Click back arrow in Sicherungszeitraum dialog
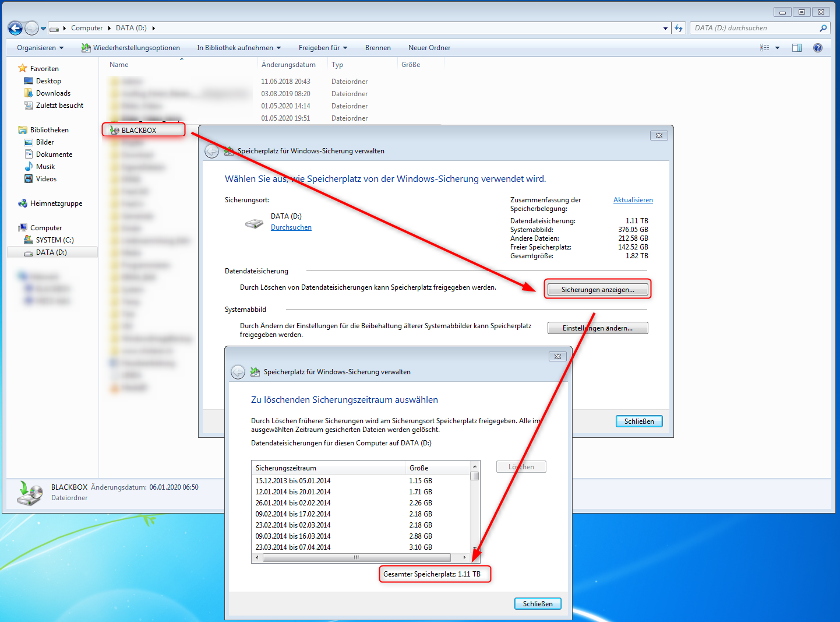Viewport: 840px width, 622px height. (x=238, y=372)
